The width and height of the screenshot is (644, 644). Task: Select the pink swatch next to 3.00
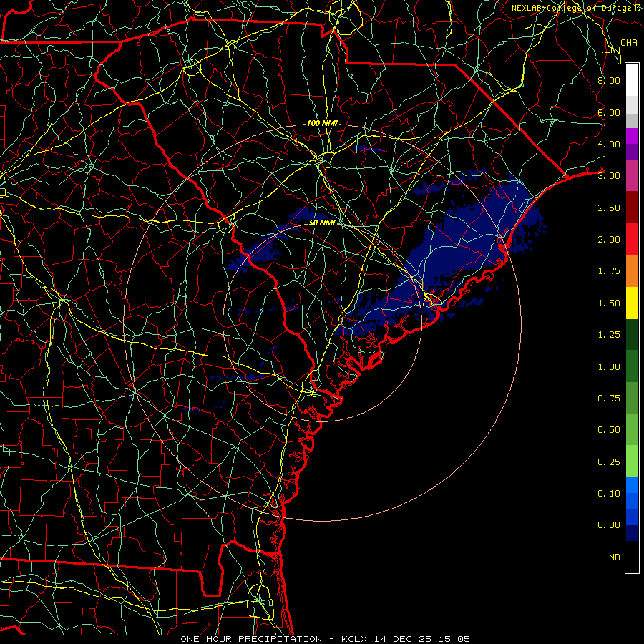coord(632,176)
